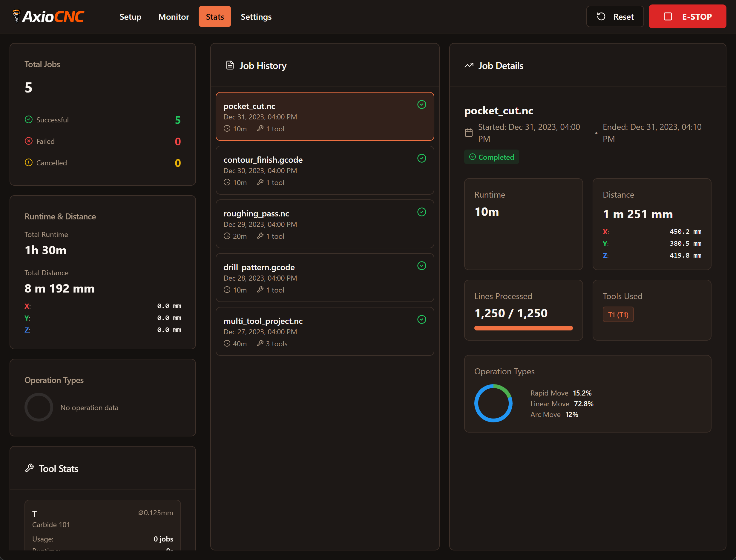
Task: Select the contour_finish.gcode job entry
Action: click(x=325, y=170)
